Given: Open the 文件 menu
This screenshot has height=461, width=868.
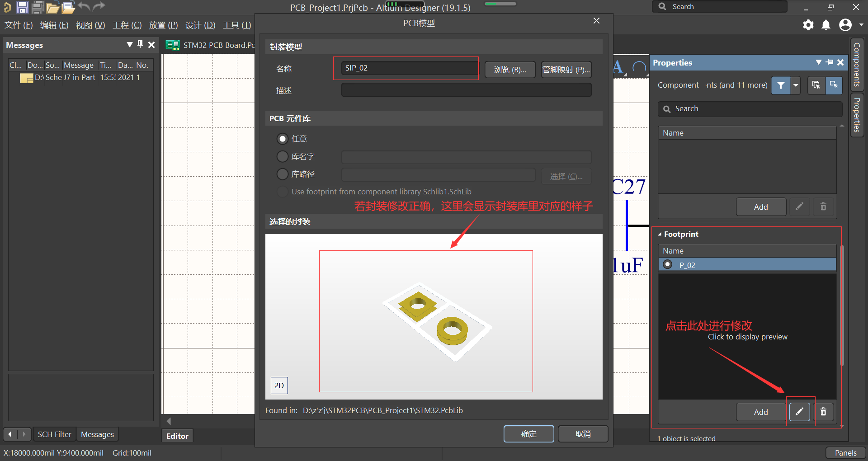Looking at the screenshot, I should (18, 25).
